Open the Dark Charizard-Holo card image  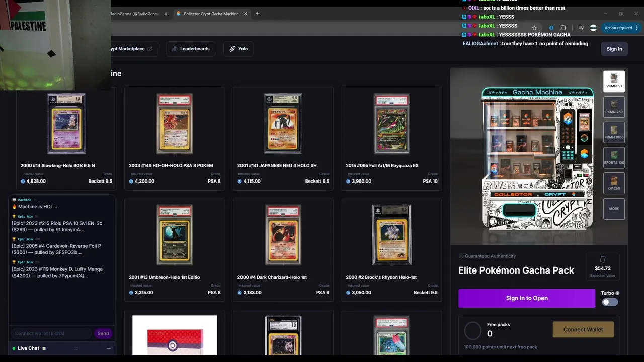point(283,235)
